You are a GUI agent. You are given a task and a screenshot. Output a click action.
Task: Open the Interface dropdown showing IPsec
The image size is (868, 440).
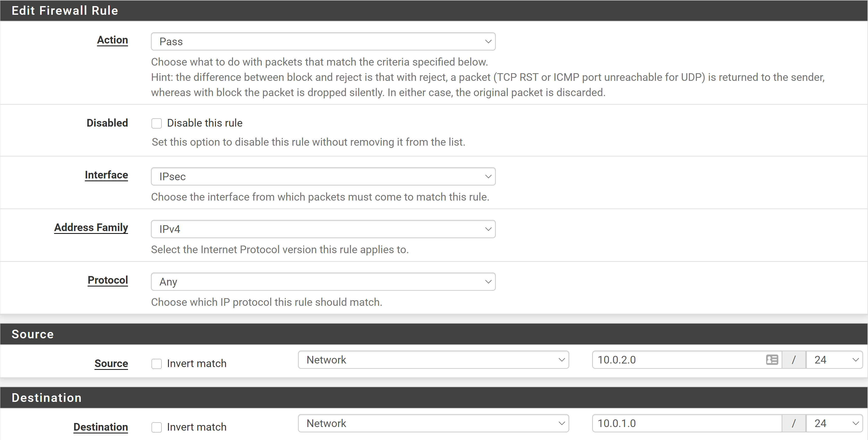[323, 176]
